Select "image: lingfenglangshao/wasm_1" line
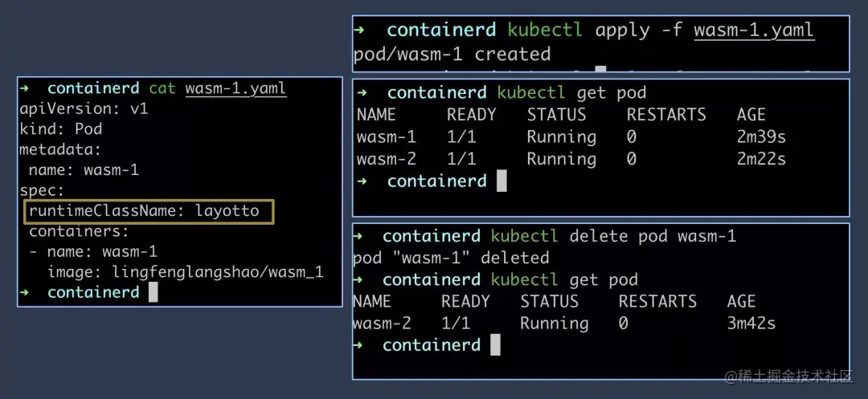This screenshot has width=868, height=399. [186, 272]
